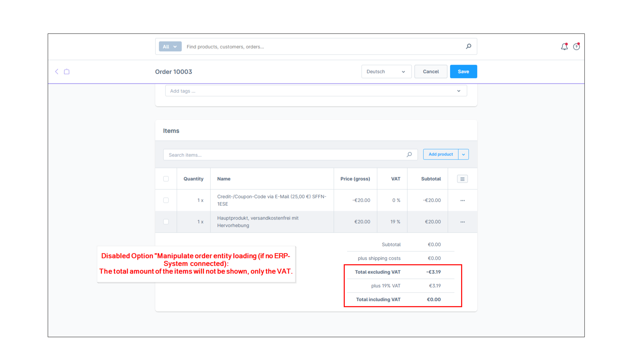Click the Hauptprodukt product name link
Screen dimensions: 644x362
click(x=257, y=221)
